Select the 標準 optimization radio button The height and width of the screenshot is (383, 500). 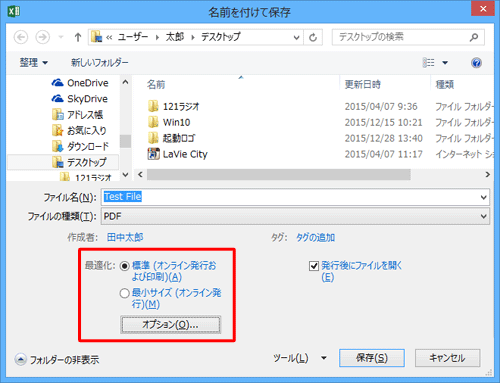125,266
